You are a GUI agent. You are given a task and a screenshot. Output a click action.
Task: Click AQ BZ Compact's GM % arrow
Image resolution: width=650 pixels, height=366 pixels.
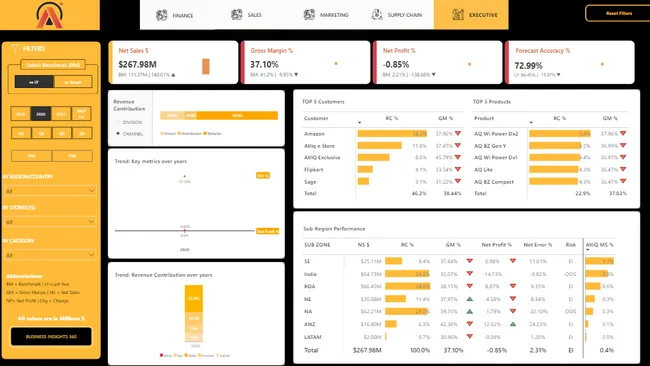coord(623,181)
